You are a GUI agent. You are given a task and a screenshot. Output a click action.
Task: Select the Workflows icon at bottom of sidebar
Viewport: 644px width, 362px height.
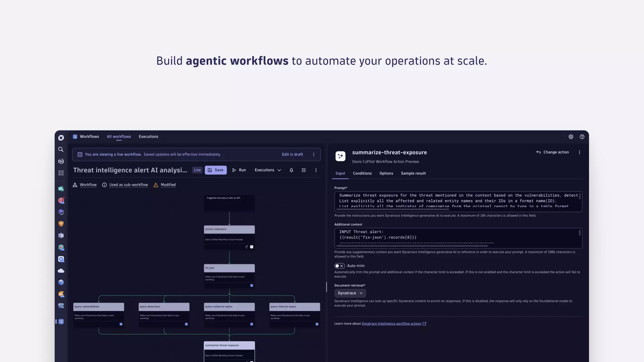point(61,321)
